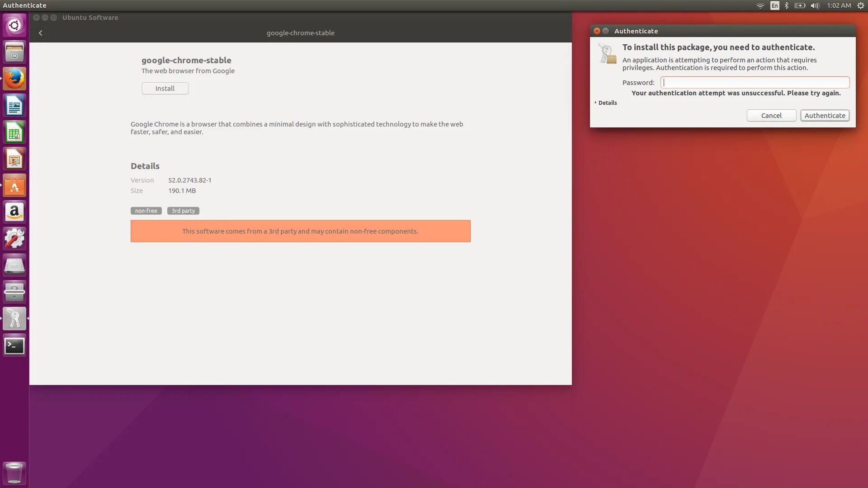Click Cancel in authentication dialog
868x488 pixels.
(x=771, y=116)
